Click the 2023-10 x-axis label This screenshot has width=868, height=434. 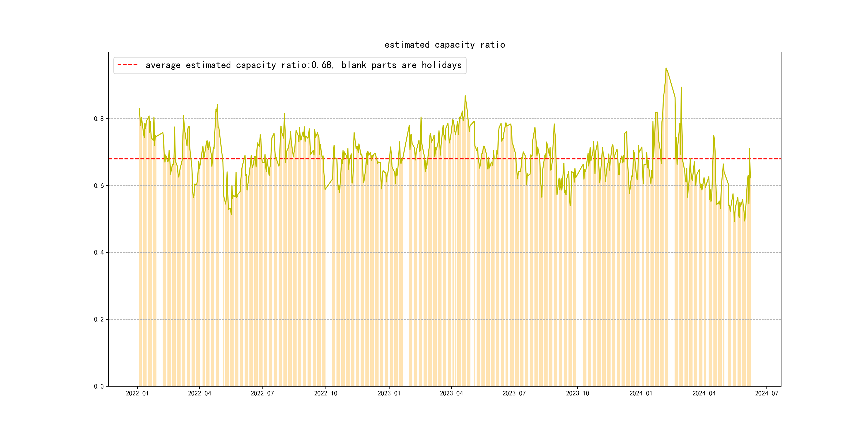click(577, 393)
